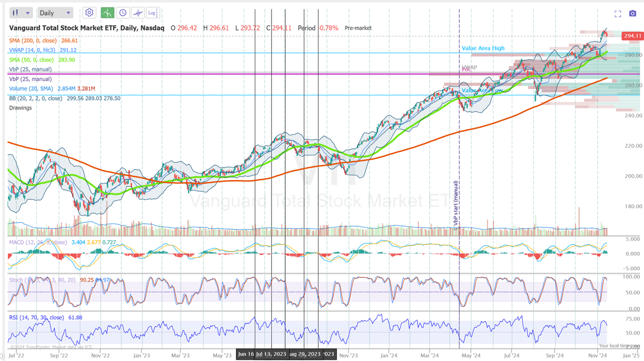
Task: Click the Stoch indicator label
Action: tap(42, 280)
